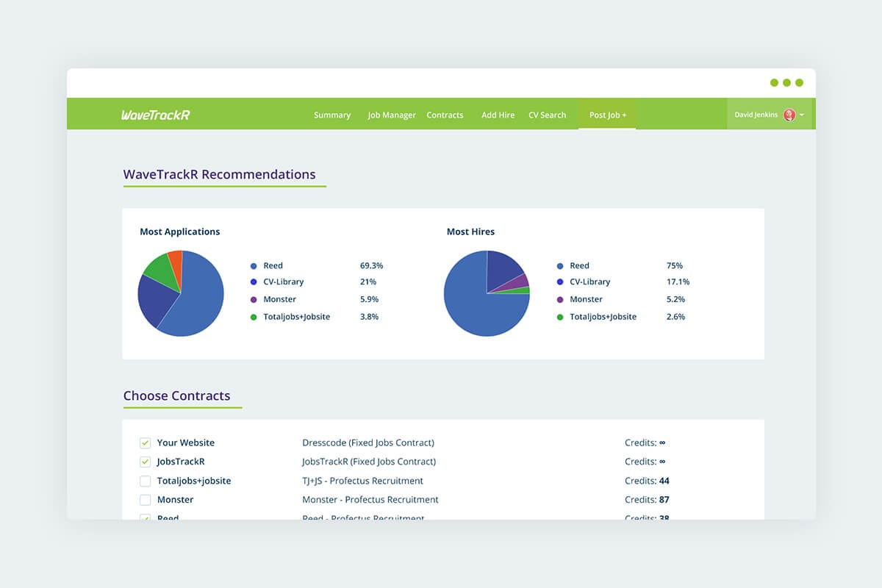Check the Monster contract checkbox

146,499
